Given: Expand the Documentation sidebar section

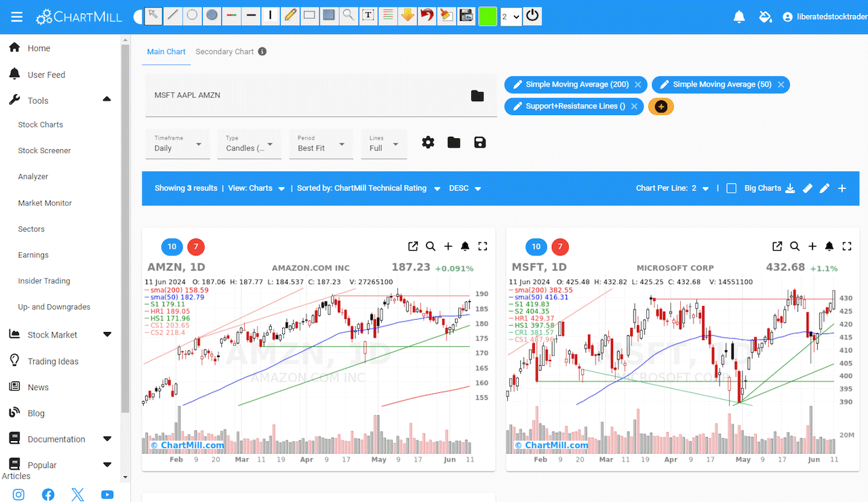Looking at the screenshot, I should (107, 439).
